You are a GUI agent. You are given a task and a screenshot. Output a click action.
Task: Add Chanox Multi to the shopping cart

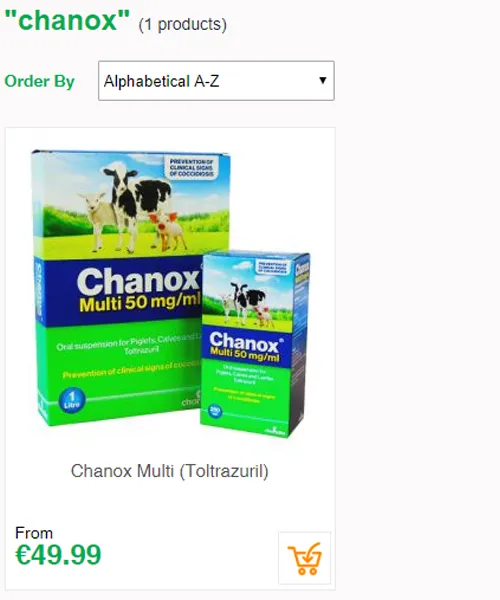click(305, 558)
